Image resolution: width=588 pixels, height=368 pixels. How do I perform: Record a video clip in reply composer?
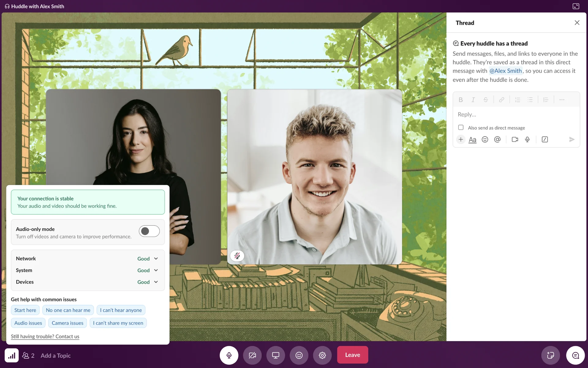pyautogui.click(x=515, y=140)
